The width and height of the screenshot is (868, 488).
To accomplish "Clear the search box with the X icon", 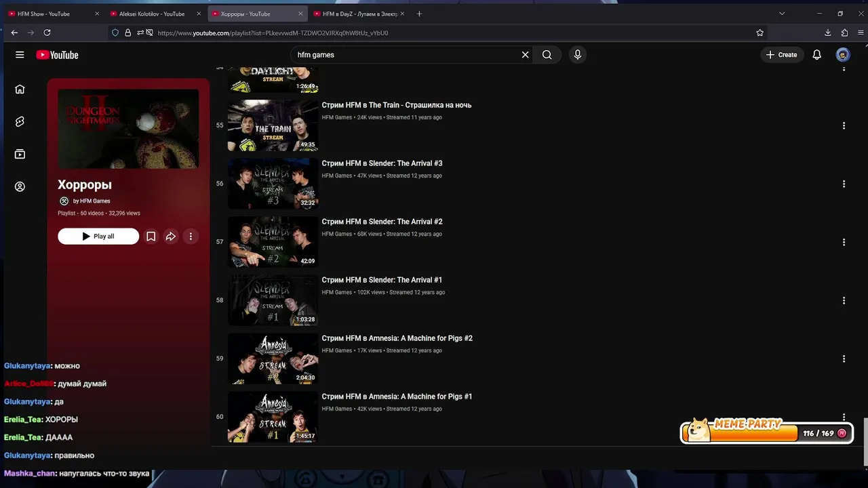I will (525, 55).
